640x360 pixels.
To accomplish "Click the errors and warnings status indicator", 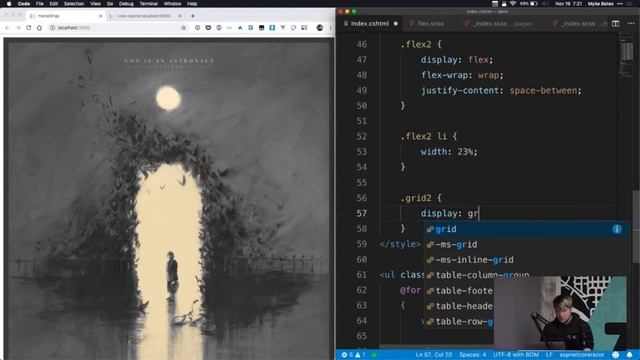I will tap(354, 355).
